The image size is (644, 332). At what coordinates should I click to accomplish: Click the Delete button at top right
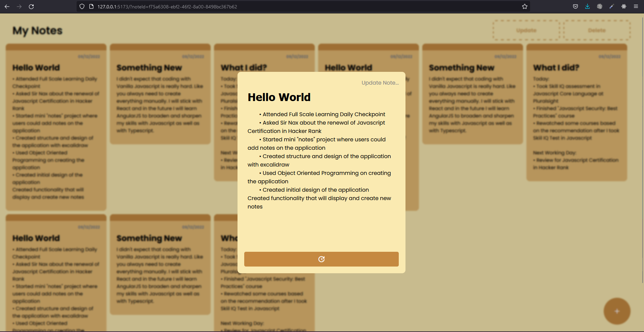pos(597,30)
